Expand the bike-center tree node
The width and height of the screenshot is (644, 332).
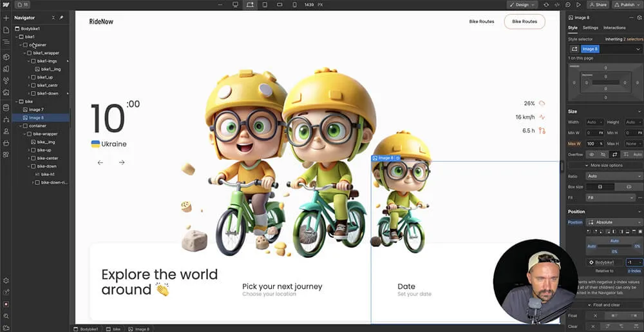tap(29, 158)
